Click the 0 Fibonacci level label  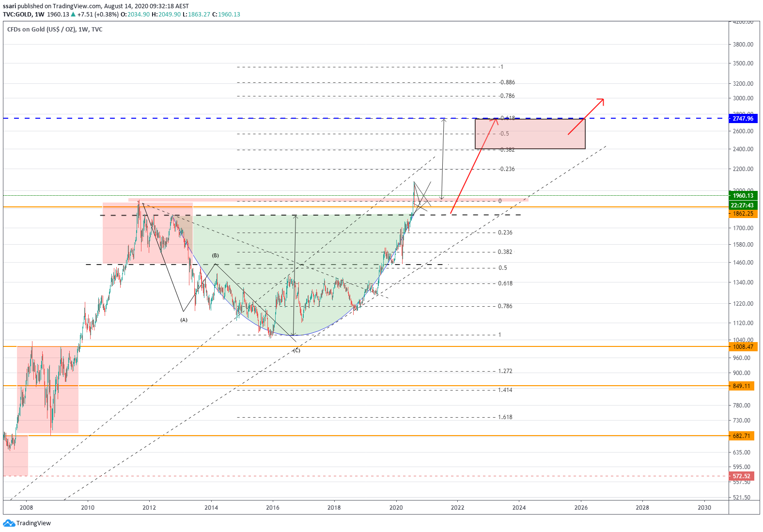click(500, 201)
